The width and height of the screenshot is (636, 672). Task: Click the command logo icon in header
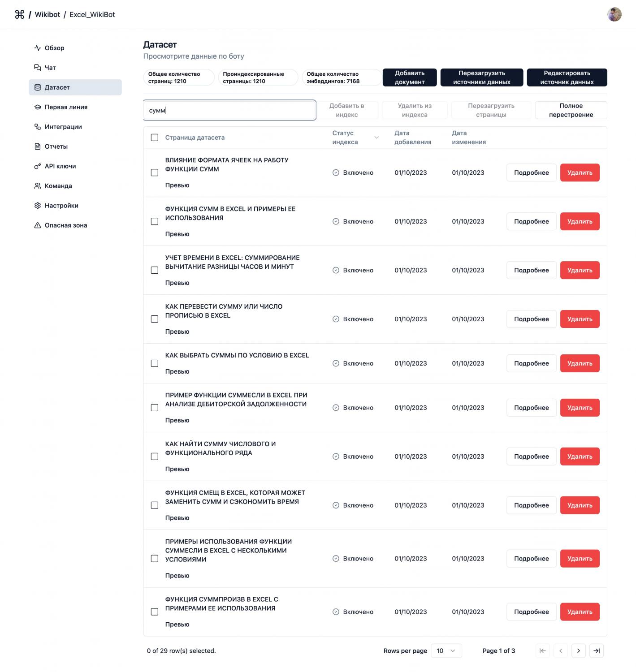20,14
